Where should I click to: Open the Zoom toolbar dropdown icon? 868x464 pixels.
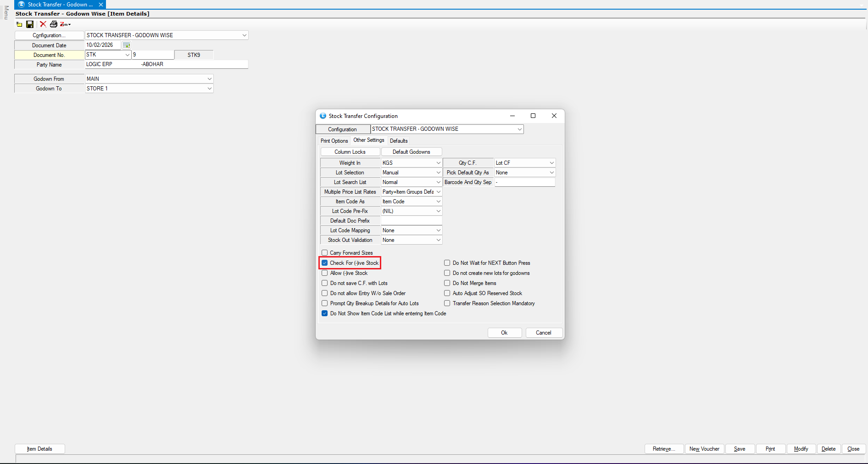(65, 24)
